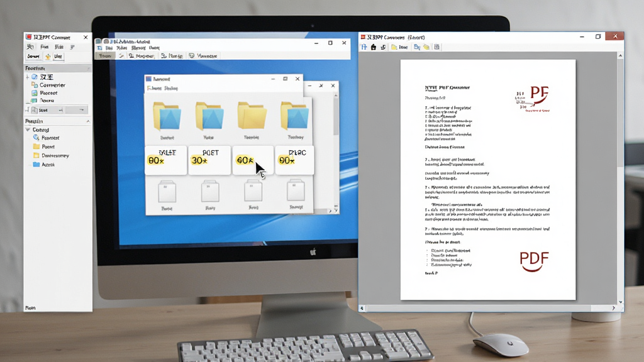Open the folder above the DALET 90x card

pyautogui.click(x=167, y=116)
